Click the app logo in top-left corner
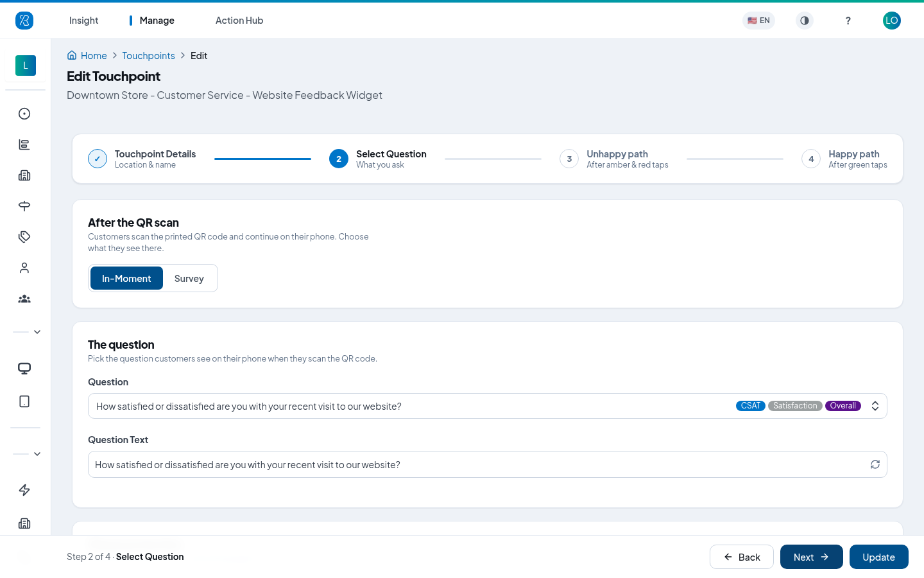Screen dimensions: 924x578 click(24, 21)
